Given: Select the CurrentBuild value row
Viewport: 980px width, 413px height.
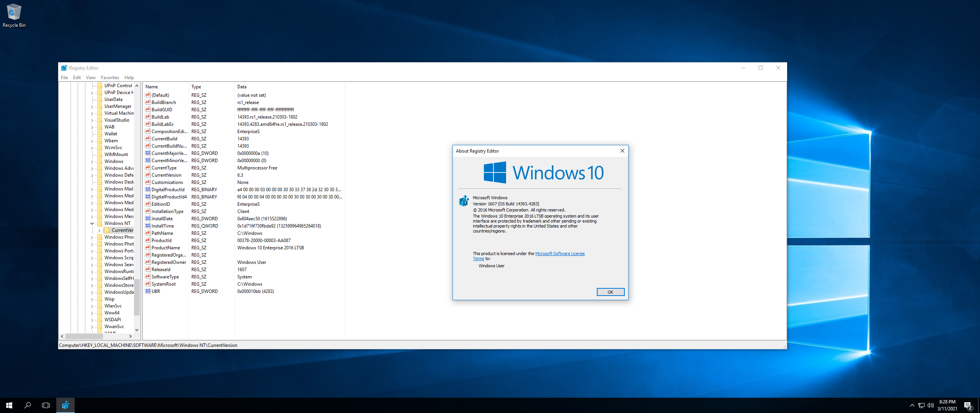Looking at the screenshot, I should [244, 138].
